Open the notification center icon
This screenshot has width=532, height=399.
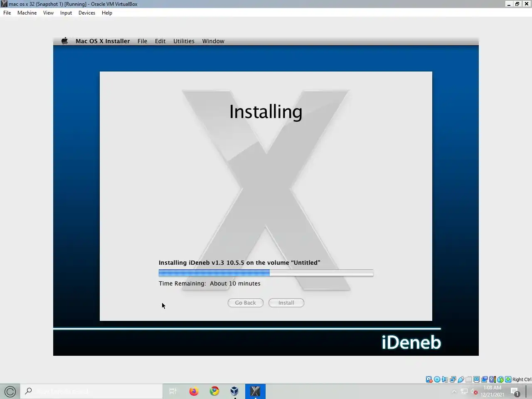[515, 392]
